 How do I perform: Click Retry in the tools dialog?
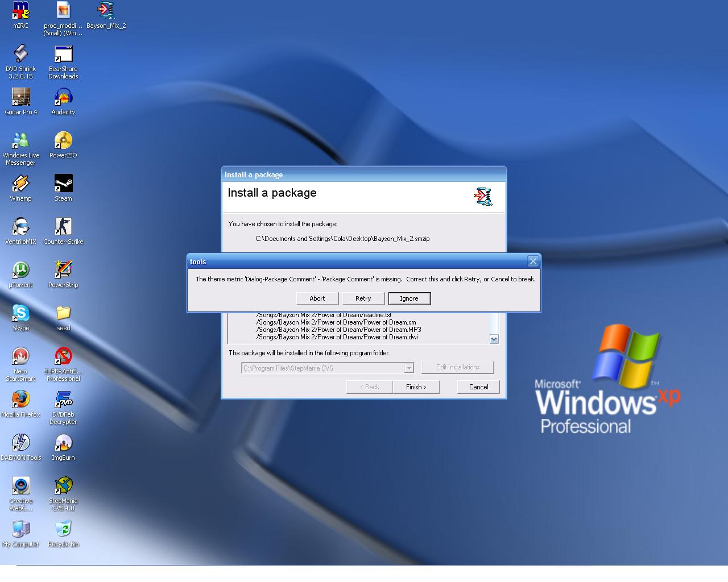363,298
